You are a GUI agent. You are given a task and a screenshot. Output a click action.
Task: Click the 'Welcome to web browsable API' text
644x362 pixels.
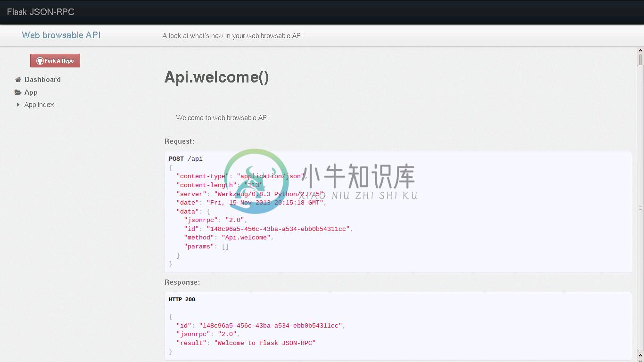[x=223, y=118]
